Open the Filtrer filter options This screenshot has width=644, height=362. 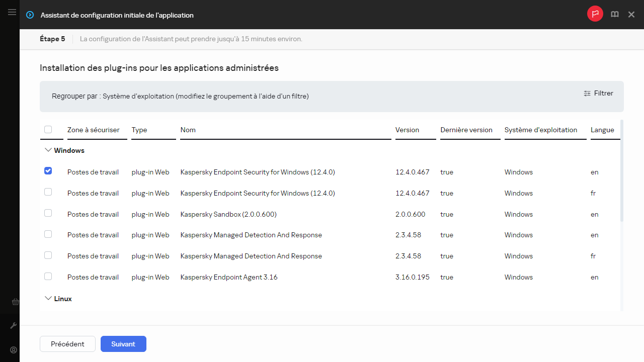(x=598, y=93)
